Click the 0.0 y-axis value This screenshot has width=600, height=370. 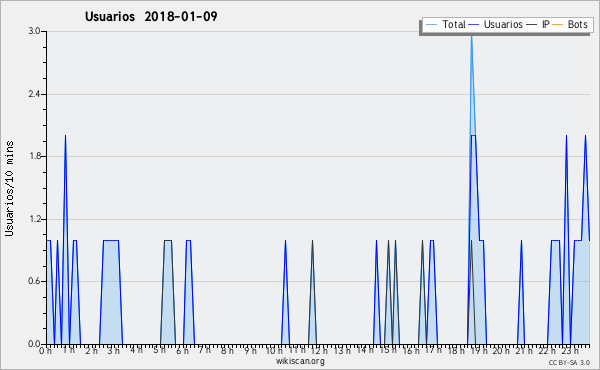click(34, 344)
